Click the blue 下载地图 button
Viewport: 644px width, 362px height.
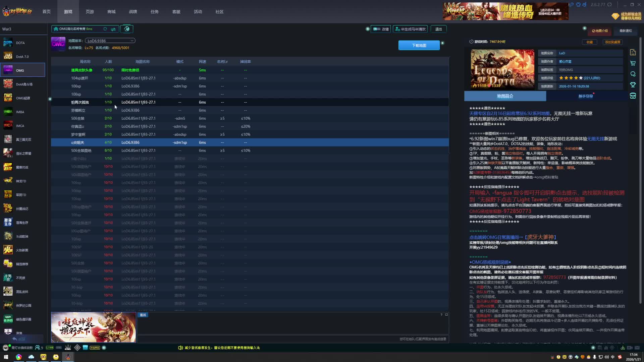point(419,46)
